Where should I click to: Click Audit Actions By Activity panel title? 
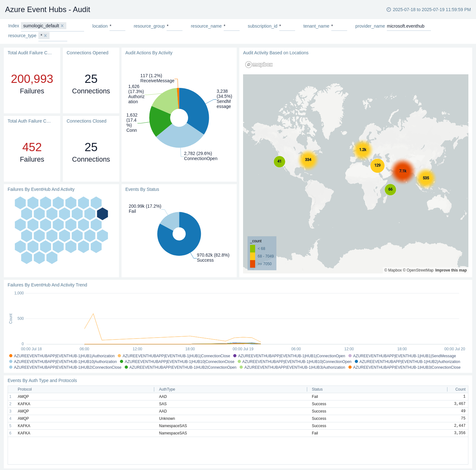[149, 53]
